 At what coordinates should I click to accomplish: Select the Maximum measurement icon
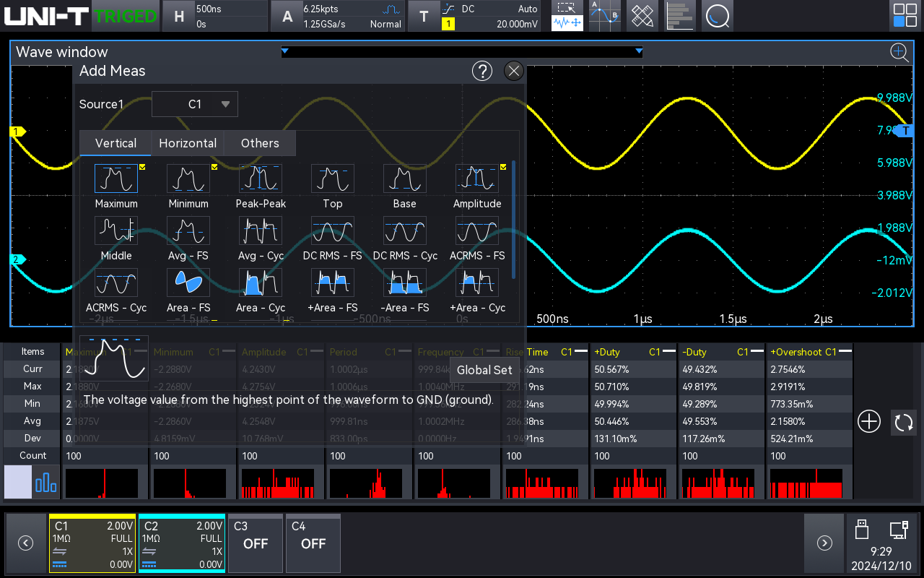pos(116,178)
